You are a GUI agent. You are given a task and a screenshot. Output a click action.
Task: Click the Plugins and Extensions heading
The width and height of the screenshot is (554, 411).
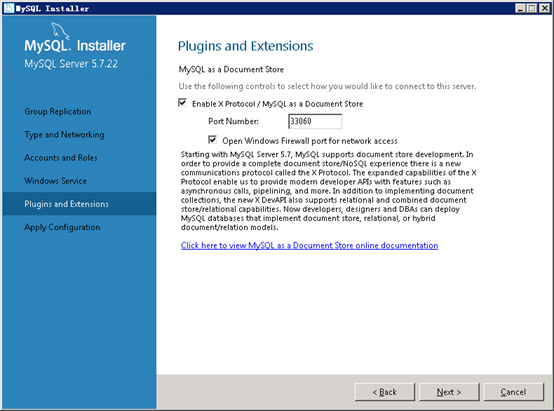[x=246, y=46]
